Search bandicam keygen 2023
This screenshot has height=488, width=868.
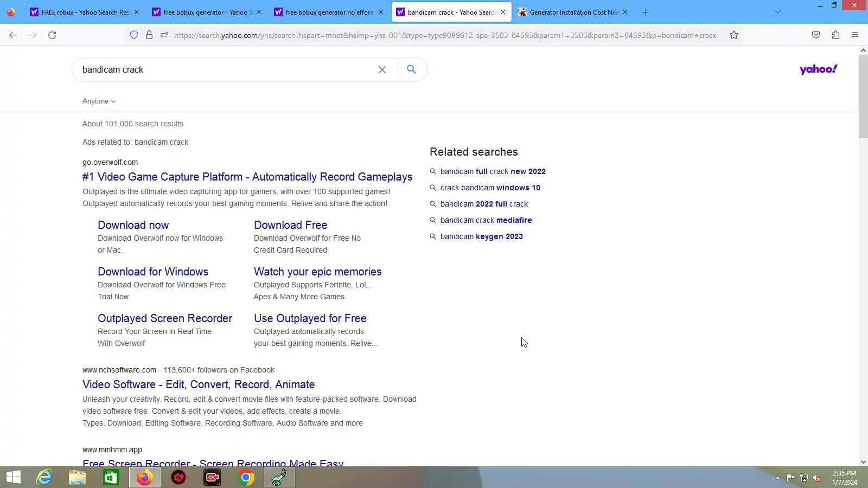click(481, 236)
